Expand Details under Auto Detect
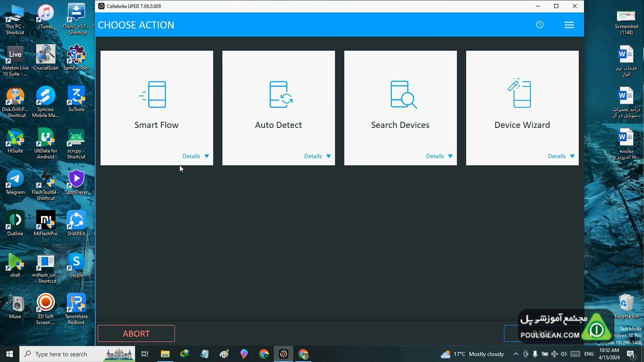Viewport: 644px width, 362px height. 317,156
